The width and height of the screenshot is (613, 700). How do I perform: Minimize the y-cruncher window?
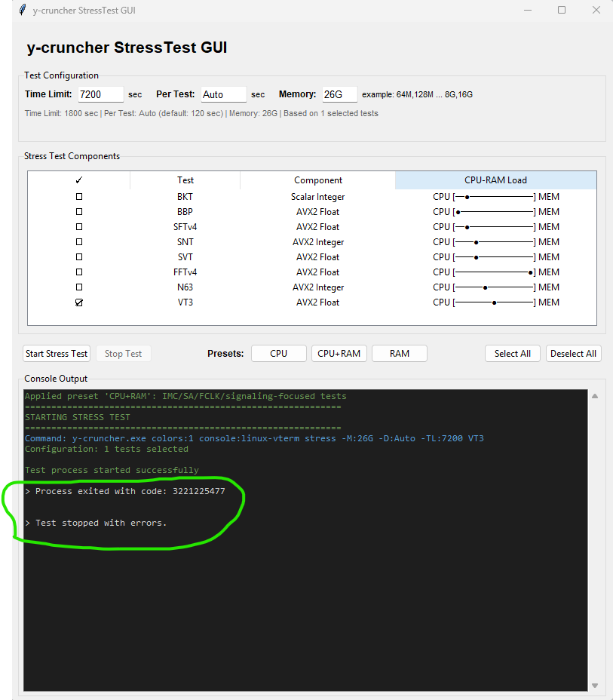pos(528,10)
